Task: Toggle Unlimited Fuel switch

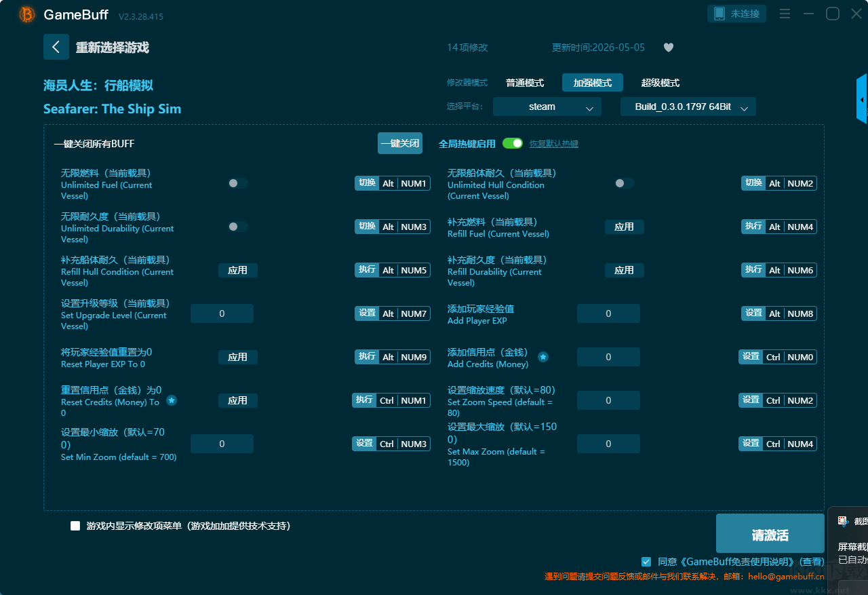Action: 238,183
